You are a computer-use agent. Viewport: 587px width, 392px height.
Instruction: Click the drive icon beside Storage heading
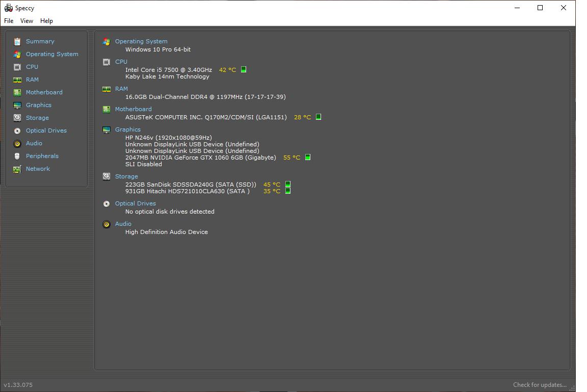tap(106, 177)
